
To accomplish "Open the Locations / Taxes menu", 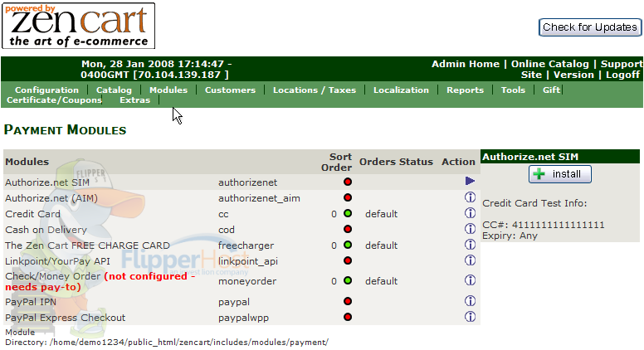I will click(x=315, y=90).
